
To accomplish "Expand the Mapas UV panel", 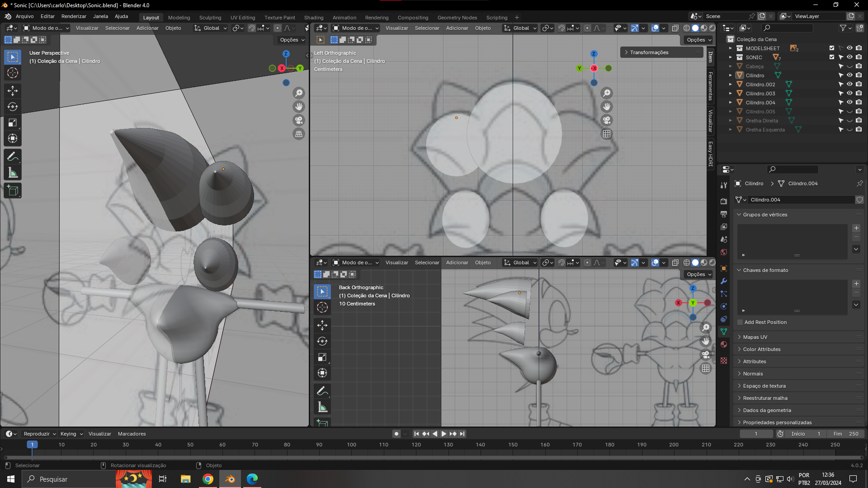I will [x=755, y=337].
